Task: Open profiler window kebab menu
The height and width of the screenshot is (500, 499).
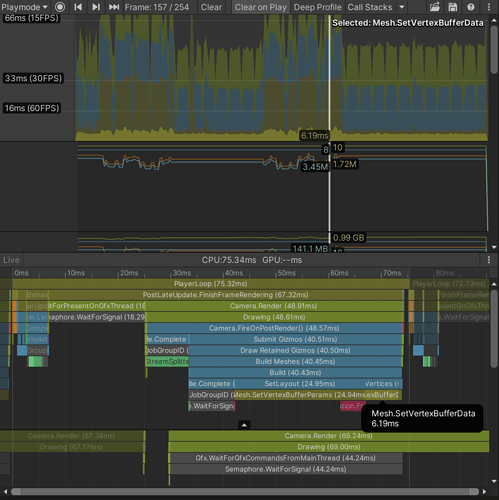Action: (489, 7)
